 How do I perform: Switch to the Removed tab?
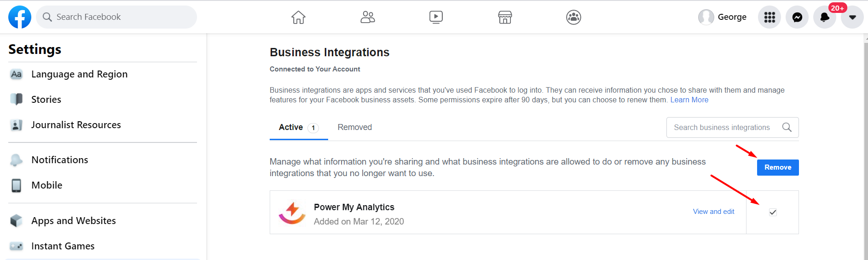click(354, 127)
